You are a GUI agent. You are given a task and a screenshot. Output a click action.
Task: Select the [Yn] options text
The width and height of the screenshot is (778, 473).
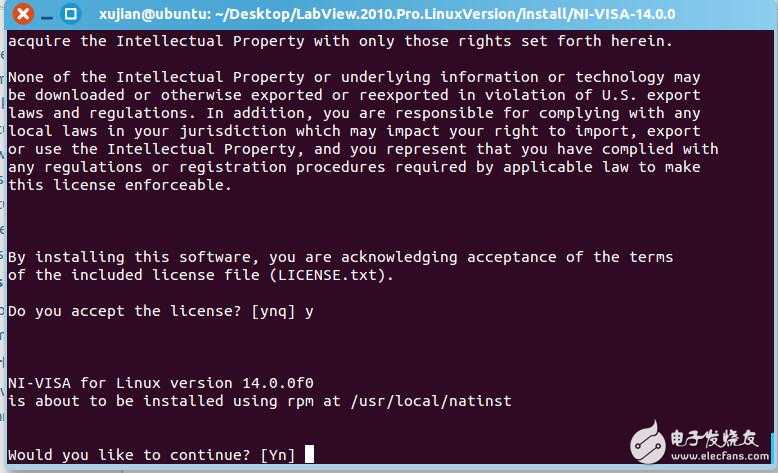tap(278, 455)
